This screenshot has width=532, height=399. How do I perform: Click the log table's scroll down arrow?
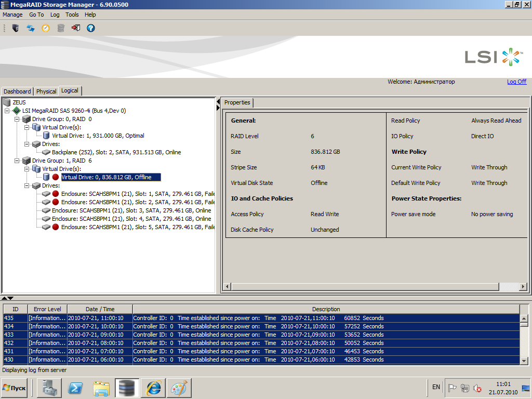(524, 361)
